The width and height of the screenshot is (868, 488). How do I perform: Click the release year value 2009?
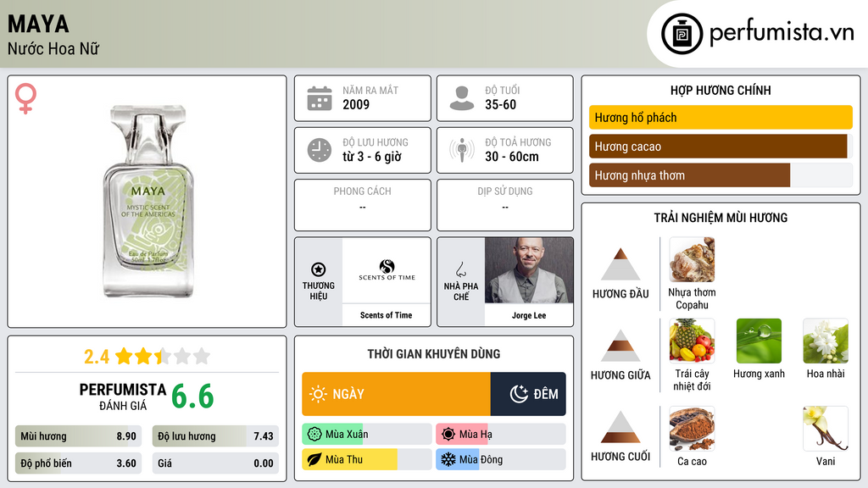point(356,104)
